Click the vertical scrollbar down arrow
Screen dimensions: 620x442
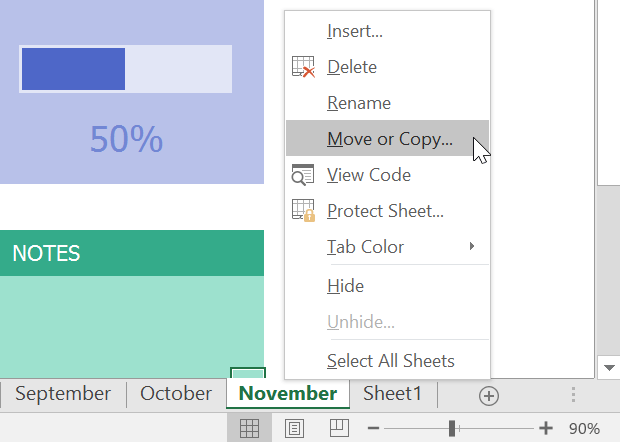point(609,368)
